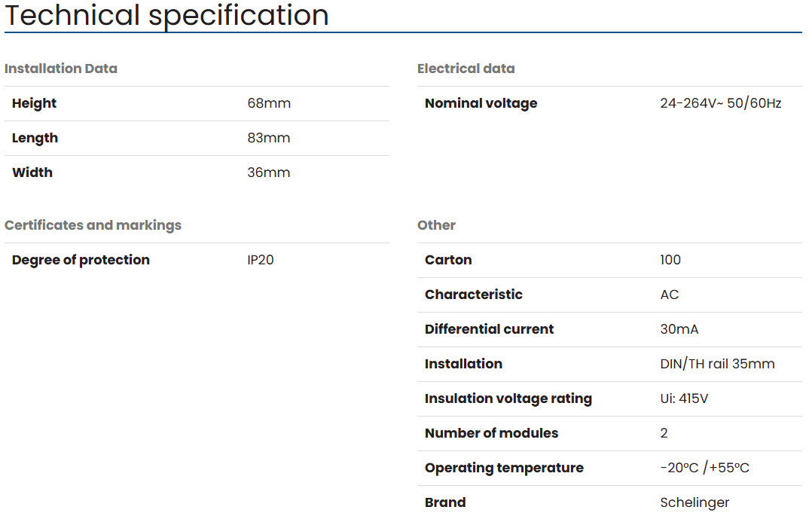Click the IP20 protection value
Viewport: 812px width, 519px height.
(x=261, y=259)
